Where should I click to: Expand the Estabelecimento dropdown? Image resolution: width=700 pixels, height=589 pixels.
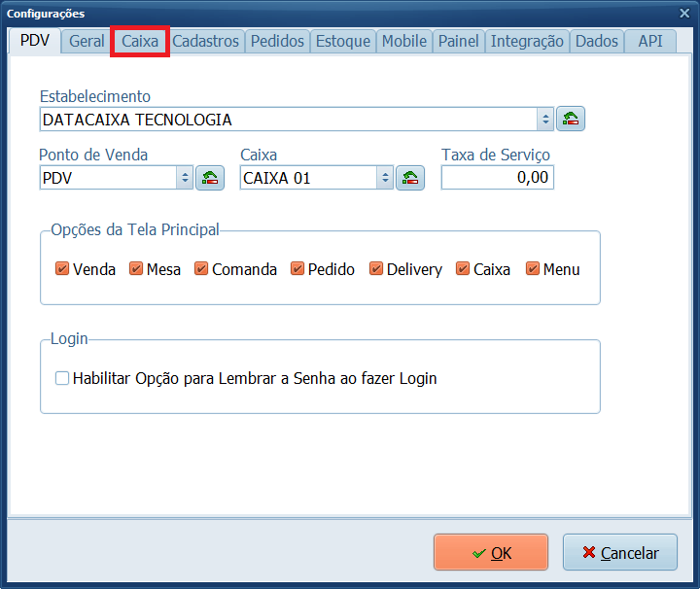(x=545, y=120)
